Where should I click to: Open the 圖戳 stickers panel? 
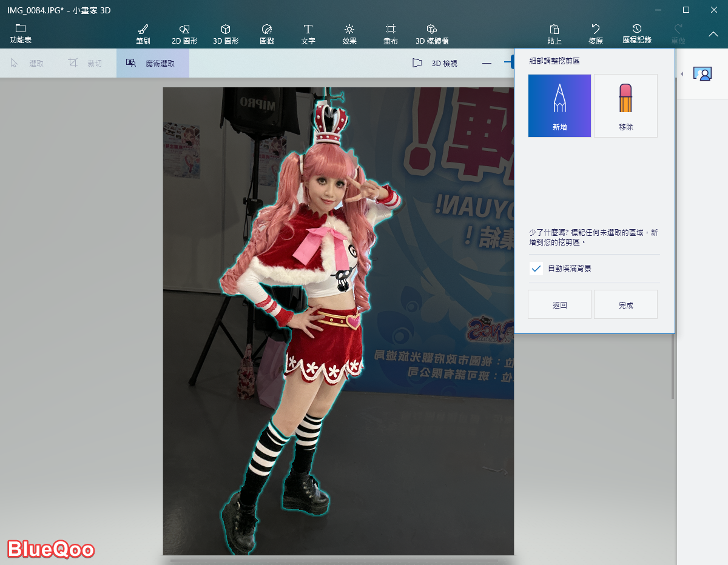[x=266, y=34]
